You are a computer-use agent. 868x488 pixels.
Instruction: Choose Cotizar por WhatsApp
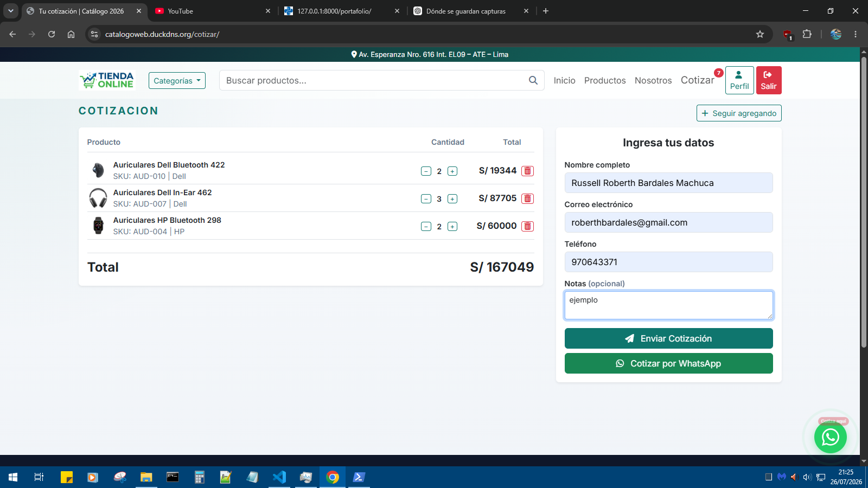(x=668, y=363)
